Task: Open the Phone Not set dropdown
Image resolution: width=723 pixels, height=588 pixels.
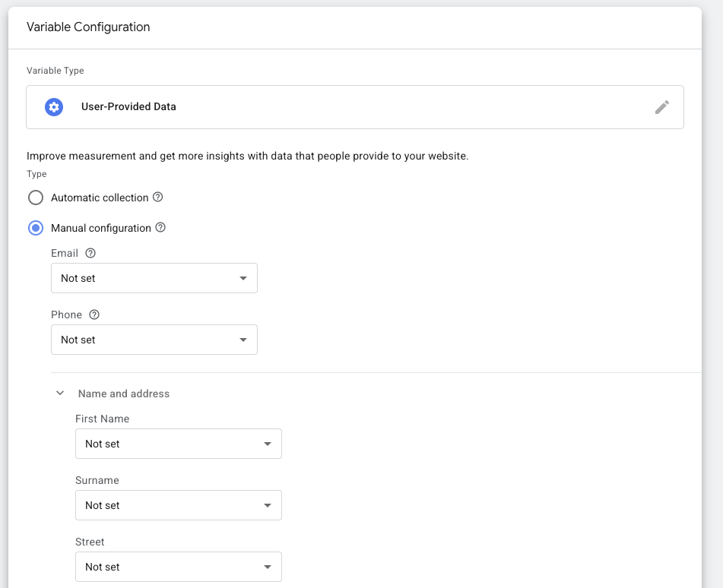Action: tap(154, 340)
